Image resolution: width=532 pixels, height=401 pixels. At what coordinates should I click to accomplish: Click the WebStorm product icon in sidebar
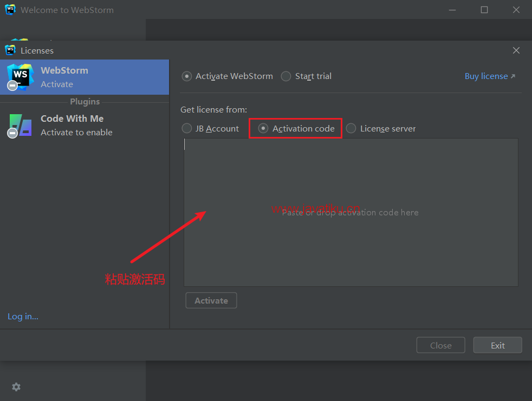(21, 77)
